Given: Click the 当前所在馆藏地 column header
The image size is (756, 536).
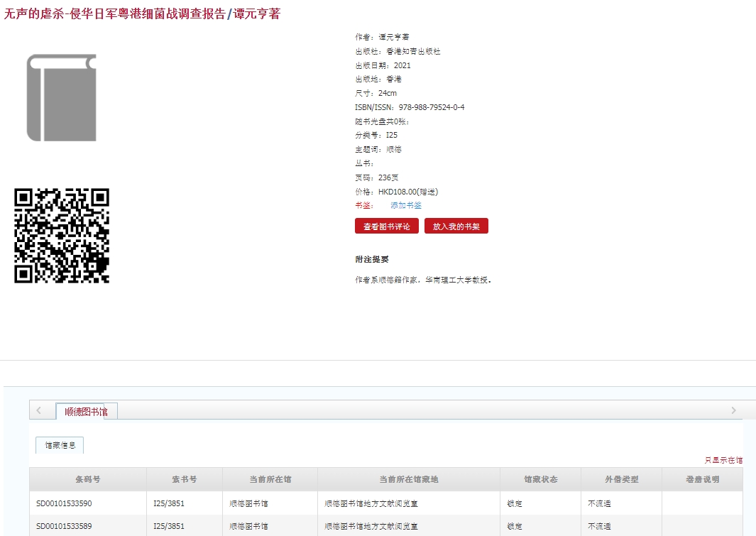Looking at the screenshot, I should click(x=409, y=479).
